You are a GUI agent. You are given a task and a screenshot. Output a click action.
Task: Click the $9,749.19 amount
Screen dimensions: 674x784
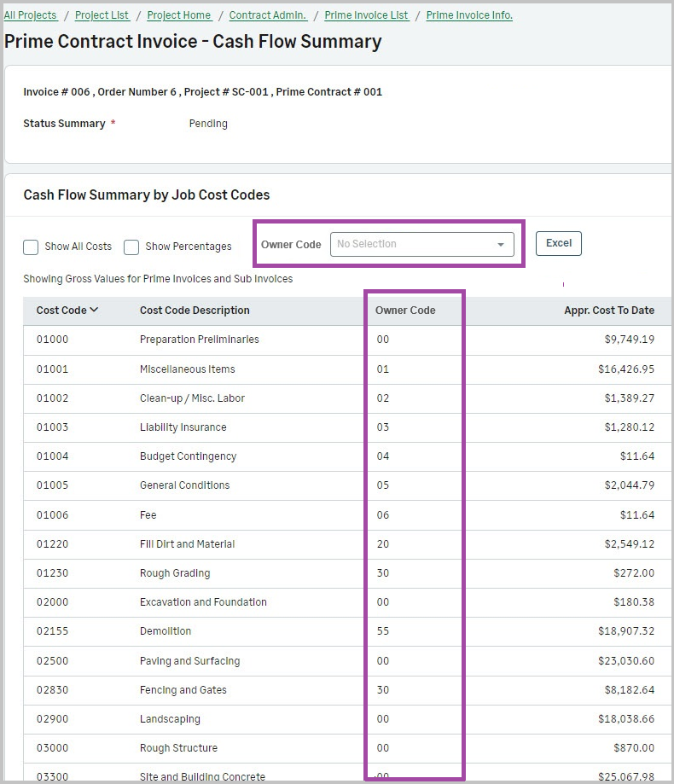tap(629, 339)
